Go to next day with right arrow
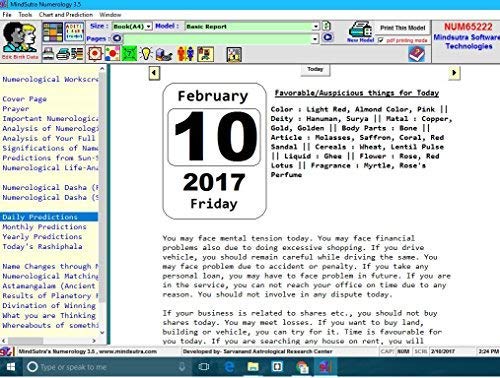500x378 pixels. tap(454, 73)
